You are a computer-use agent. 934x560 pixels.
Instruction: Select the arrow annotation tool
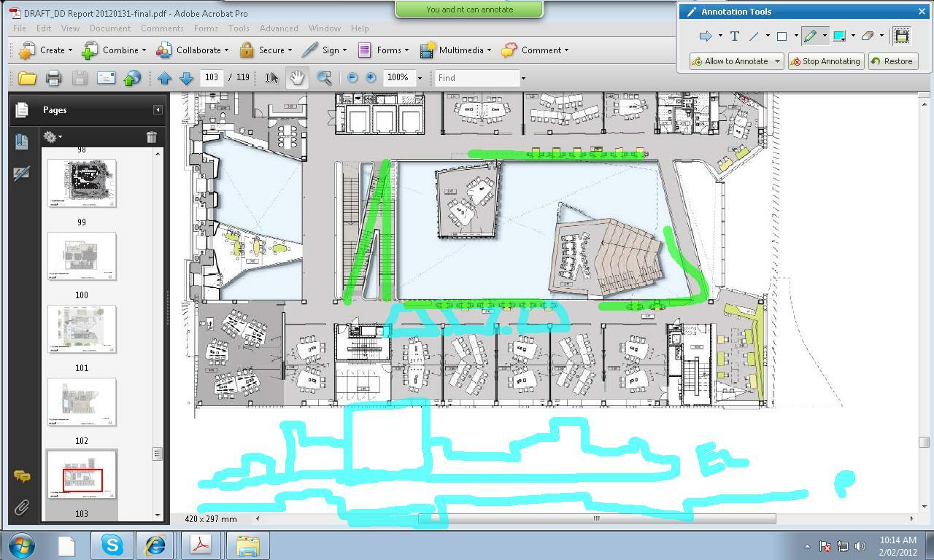tap(705, 36)
